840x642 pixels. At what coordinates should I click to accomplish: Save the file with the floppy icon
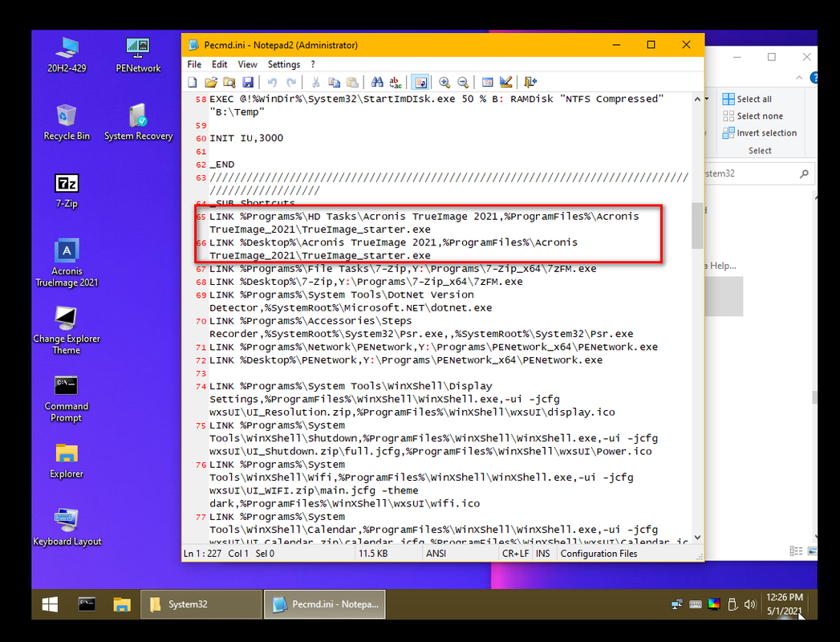click(247, 82)
